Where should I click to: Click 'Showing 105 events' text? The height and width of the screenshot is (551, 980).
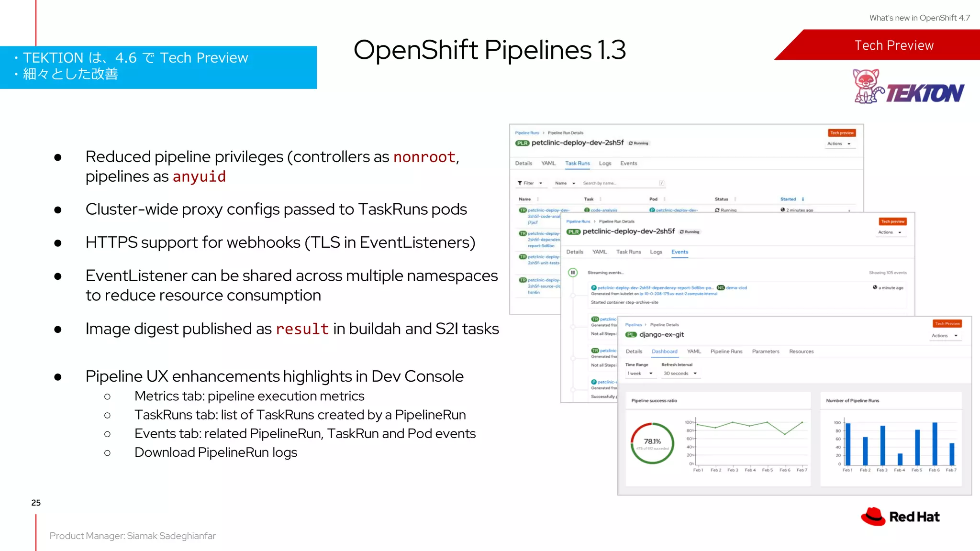coord(888,273)
